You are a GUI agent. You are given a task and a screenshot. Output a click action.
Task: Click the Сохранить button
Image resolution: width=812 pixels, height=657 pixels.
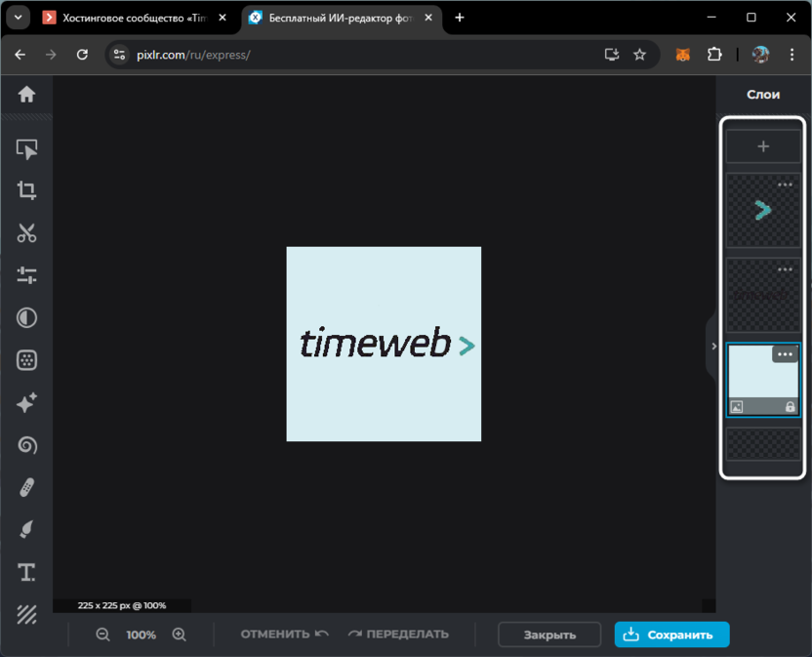coord(671,635)
